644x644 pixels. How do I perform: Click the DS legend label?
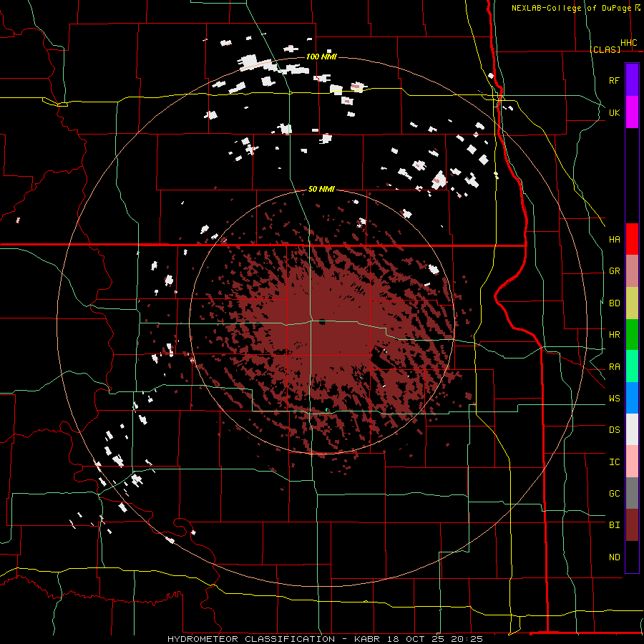click(x=615, y=430)
